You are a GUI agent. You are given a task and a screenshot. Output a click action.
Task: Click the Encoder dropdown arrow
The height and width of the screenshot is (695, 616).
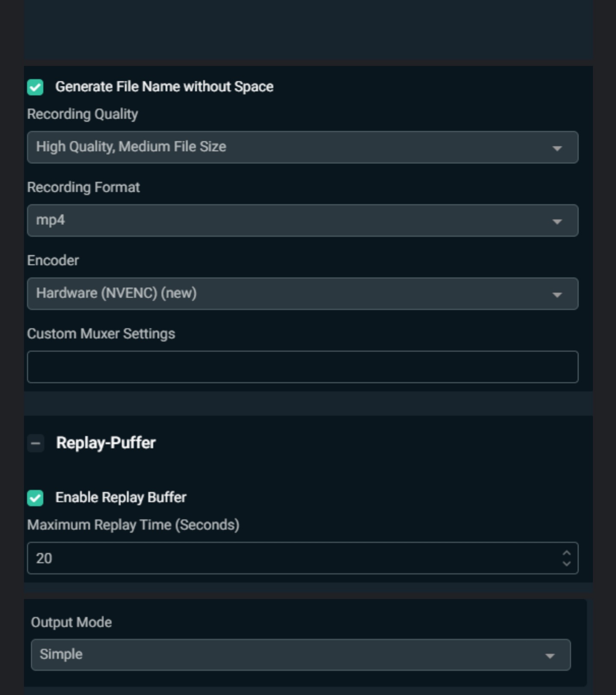pos(557,295)
